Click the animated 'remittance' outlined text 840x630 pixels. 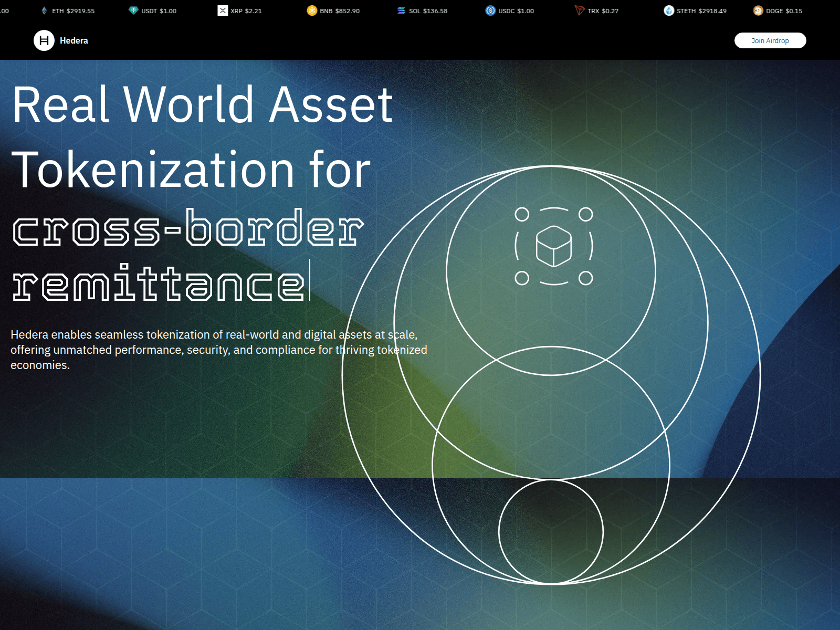pos(158,282)
